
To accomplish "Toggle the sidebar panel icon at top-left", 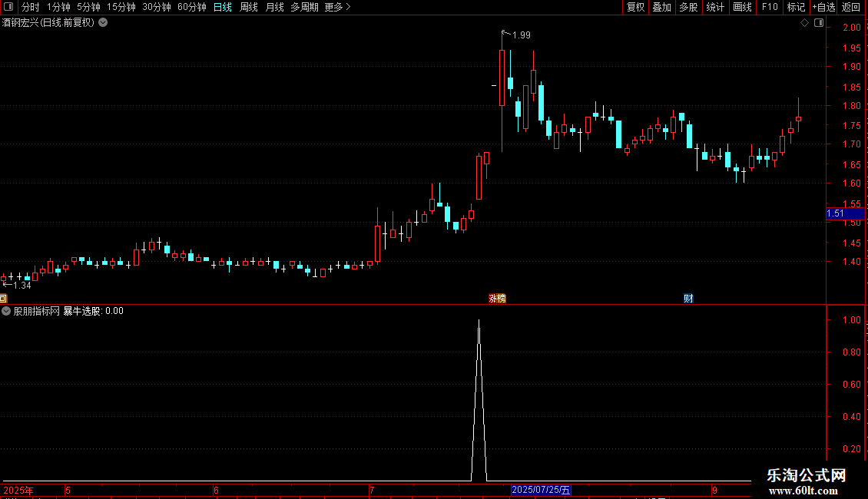I will point(8,7).
